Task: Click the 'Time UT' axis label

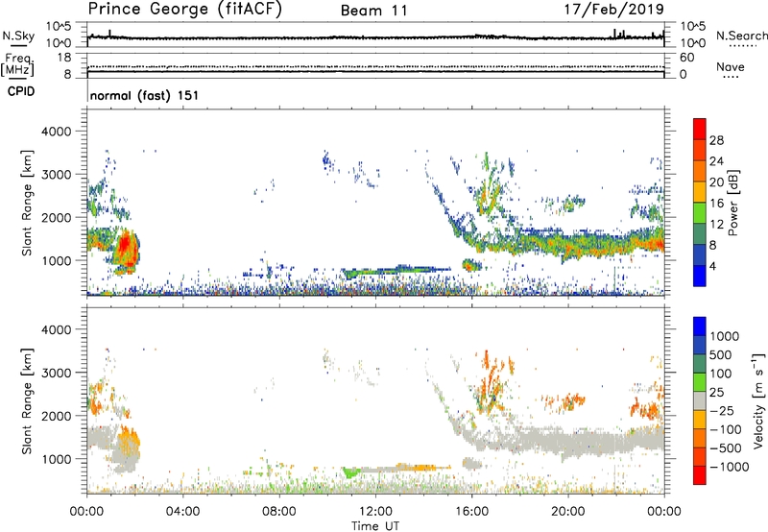Action: click(375, 526)
